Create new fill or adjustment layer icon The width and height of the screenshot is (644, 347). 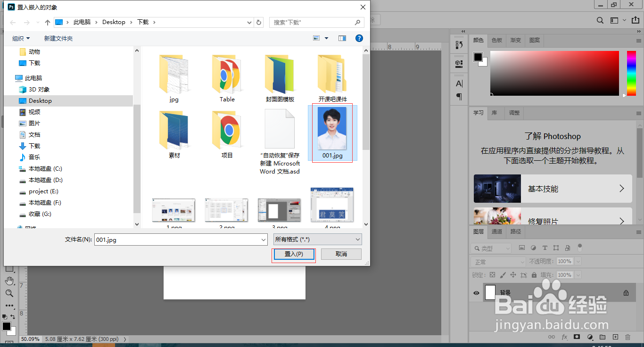tap(590, 337)
